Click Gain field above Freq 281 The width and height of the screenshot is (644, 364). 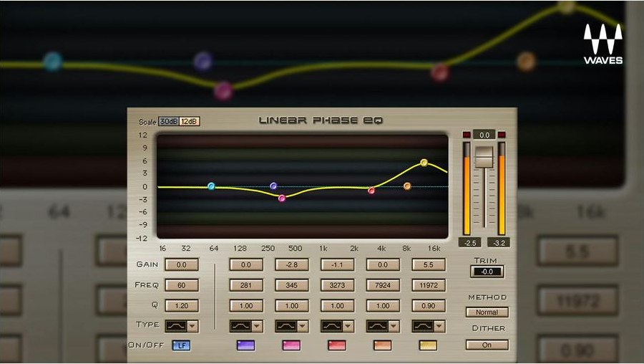pos(246,265)
